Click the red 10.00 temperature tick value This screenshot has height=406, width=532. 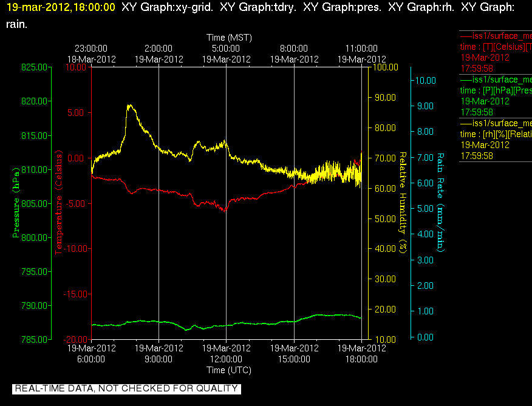(x=76, y=67)
